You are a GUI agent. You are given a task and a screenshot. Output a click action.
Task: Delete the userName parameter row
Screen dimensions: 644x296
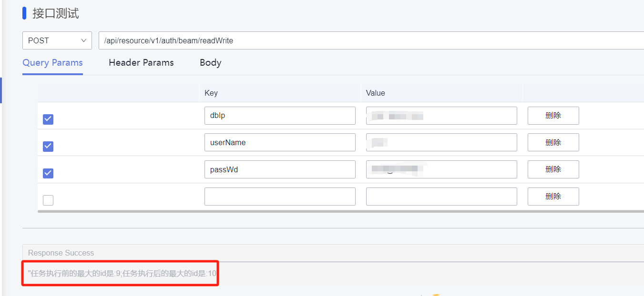(553, 142)
